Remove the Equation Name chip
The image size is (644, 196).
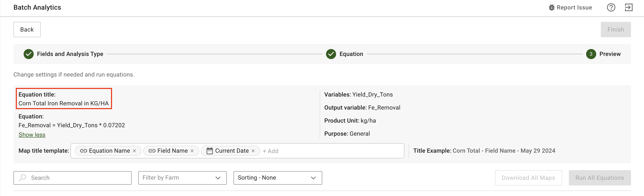point(135,151)
